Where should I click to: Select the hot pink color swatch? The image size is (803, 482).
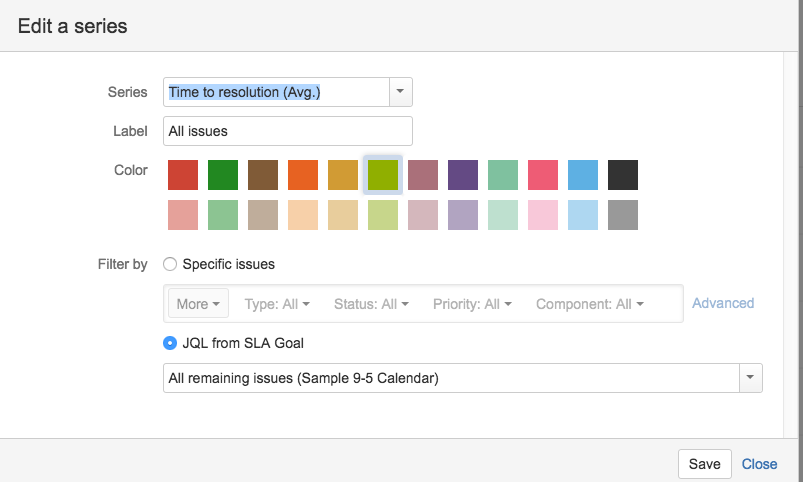point(543,175)
